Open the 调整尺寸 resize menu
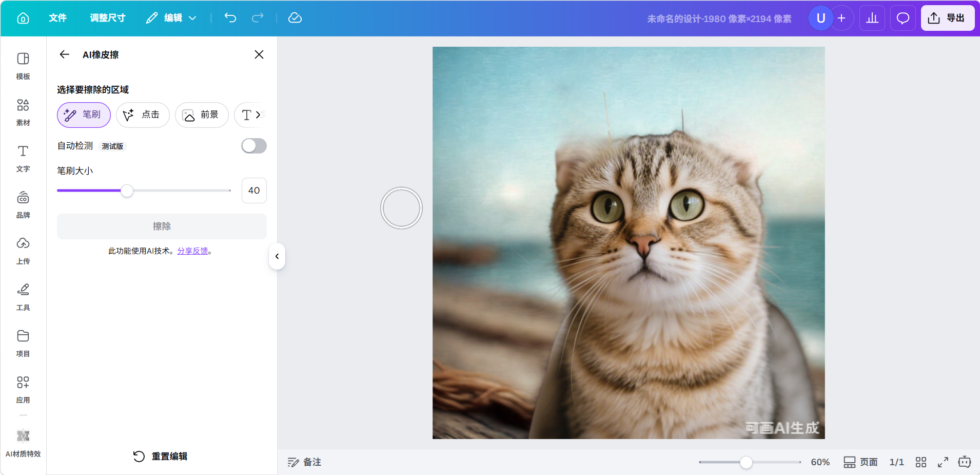 click(x=108, y=18)
